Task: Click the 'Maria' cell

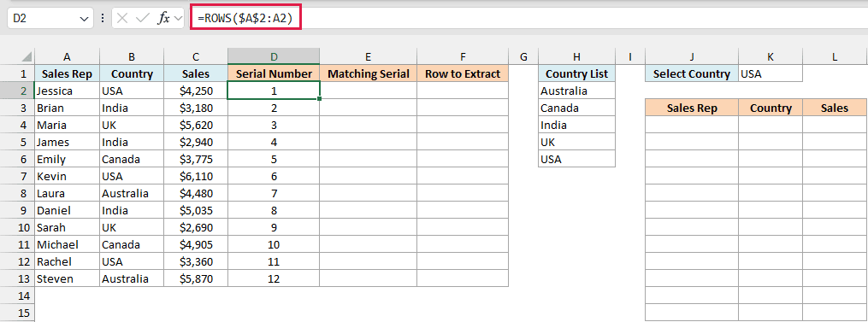Action: (x=67, y=125)
